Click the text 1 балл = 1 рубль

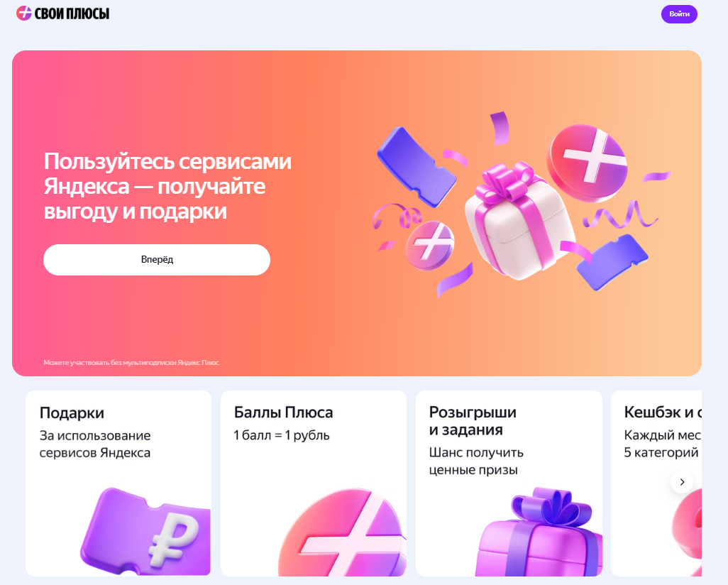point(282,435)
